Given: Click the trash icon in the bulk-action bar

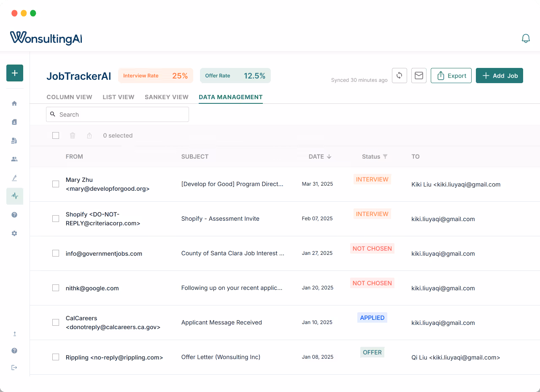Looking at the screenshot, I should pos(73,135).
